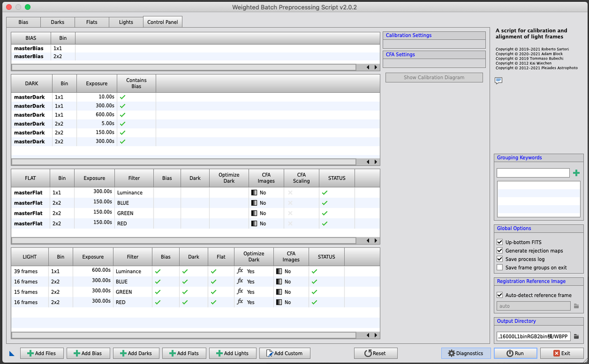Toggle CFA Images for Luminance flat
This screenshot has width=589, height=364.
point(254,193)
